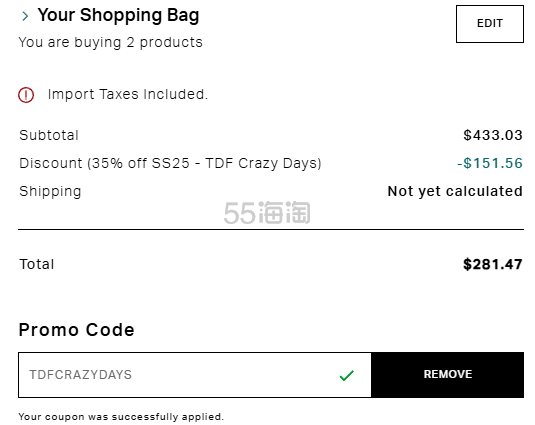Click the Subtotal label
This screenshot has width=535, height=425.
point(49,135)
